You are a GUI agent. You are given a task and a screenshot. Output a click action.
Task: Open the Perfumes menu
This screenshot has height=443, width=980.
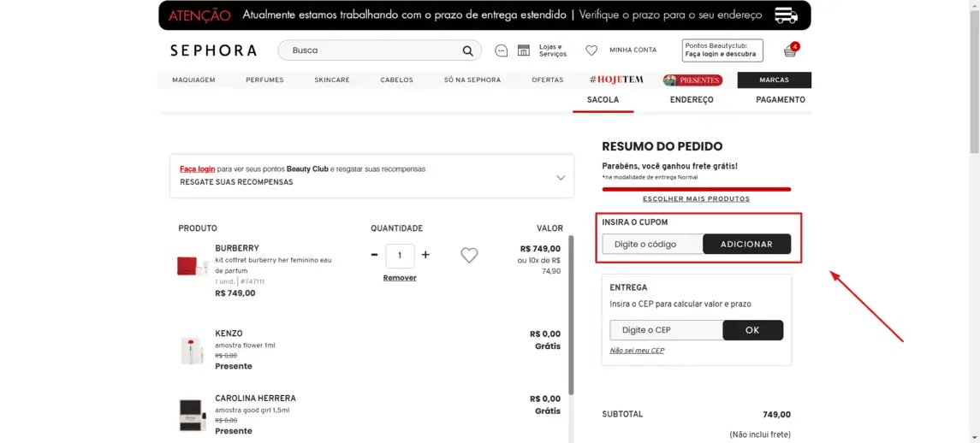(x=264, y=80)
